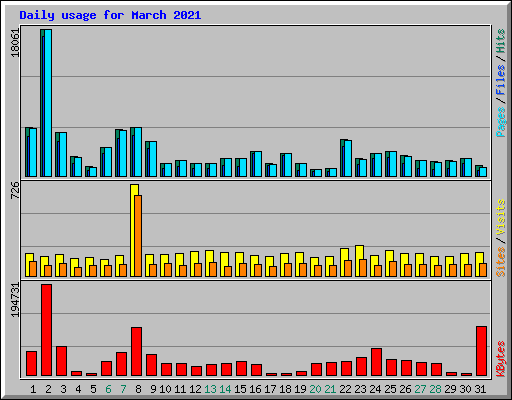The width and height of the screenshot is (512, 400).
Task: Click day 22 on the x-axis
Action: [x=345, y=389]
